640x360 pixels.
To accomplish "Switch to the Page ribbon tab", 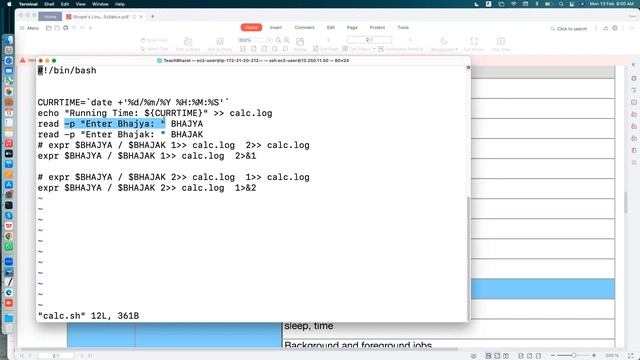I will coord(352,27).
